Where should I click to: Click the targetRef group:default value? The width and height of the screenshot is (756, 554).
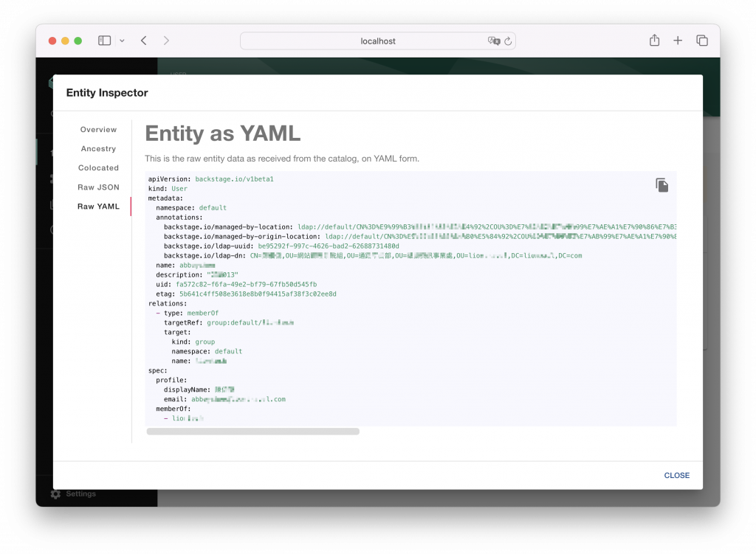(x=250, y=323)
